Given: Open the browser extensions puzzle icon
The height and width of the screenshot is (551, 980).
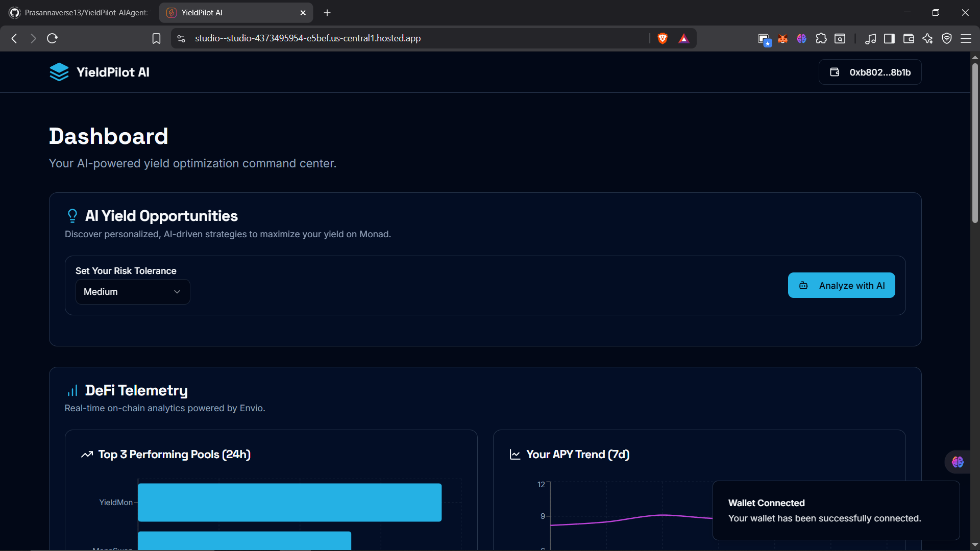Looking at the screenshot, I should [821, 39].
